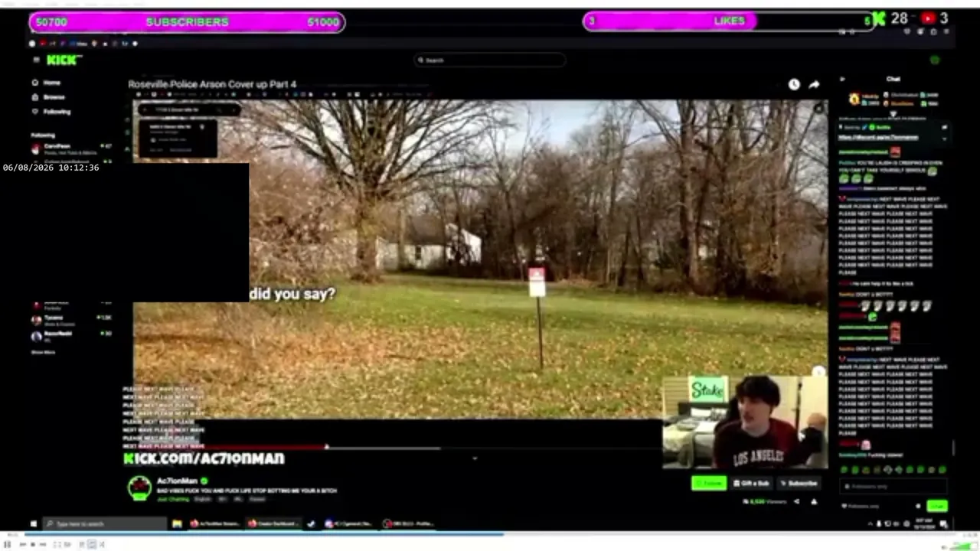Click the Subscribe button

pos(799,483)
